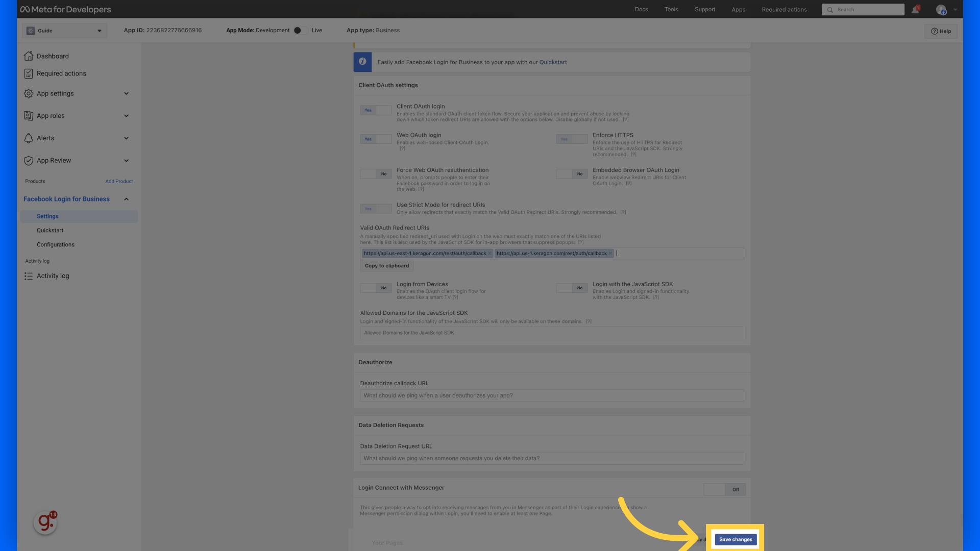This screenshot has width=980, height=551.
Task: Click the blue info icon beside Quickstart notice
Action: click(362, 62)
